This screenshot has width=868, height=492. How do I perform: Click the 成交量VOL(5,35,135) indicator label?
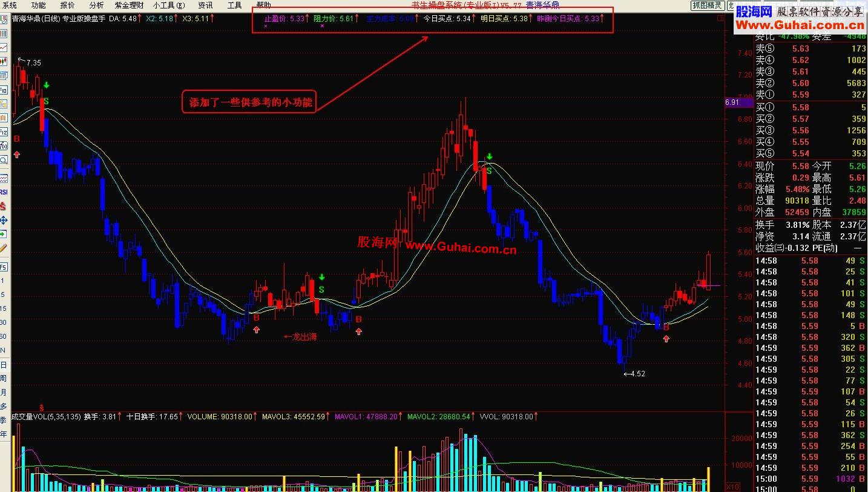click(46, 417)
